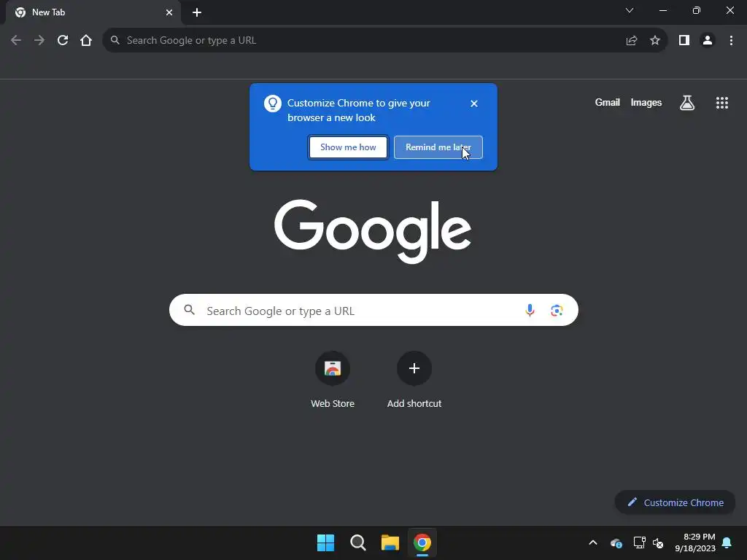Open the Chrome three-dot menu

[731, 41]
